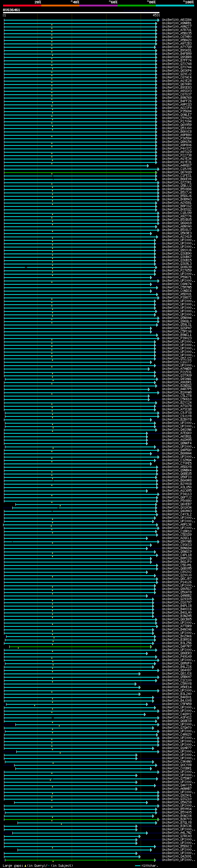Open hit UniRef100_A8ID84
The image size is (197, 868).
pyautogui.click(x=177, y=20)
